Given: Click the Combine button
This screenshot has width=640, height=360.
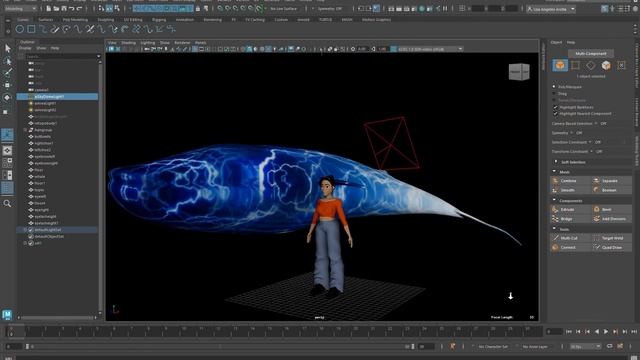Looking at the screenshot, I should click(x=570, y=180).
